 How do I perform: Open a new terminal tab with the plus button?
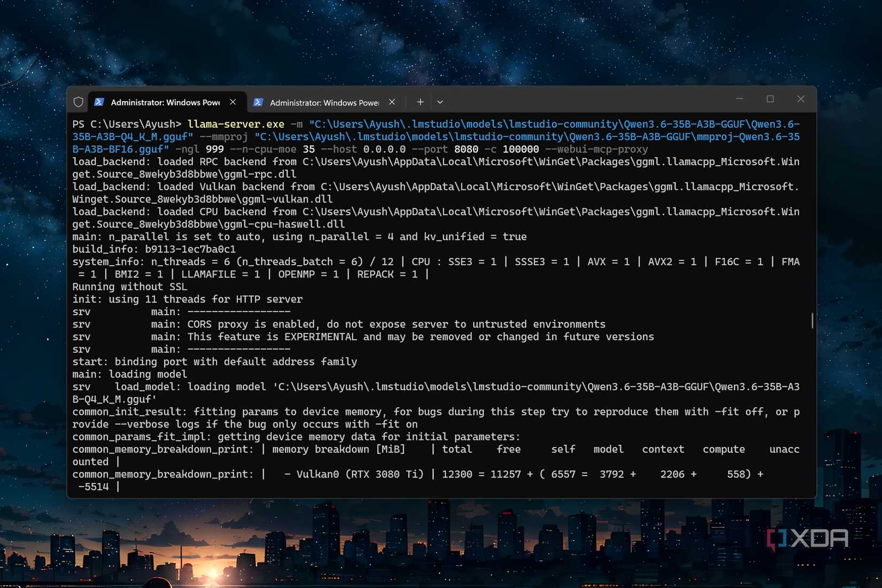(421, 102)
